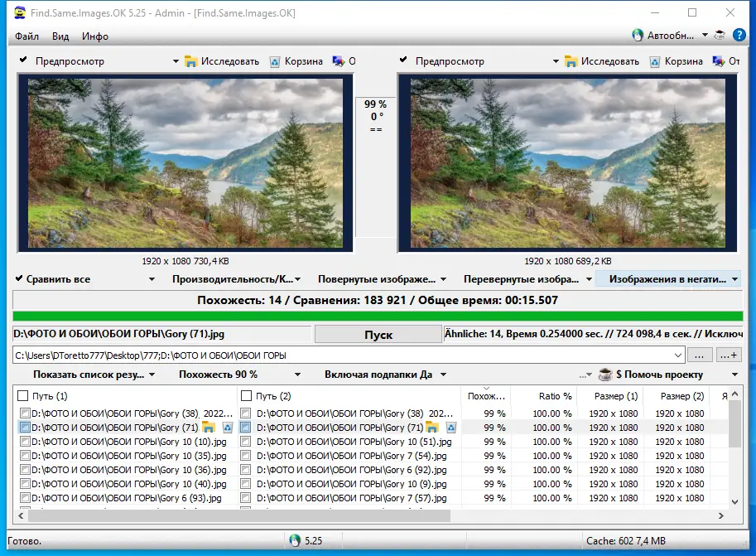The height and width of the screenshot is (556, 756).
Task: Check Gory (38) row in Путь (1)
Action: [x=25, y=413]
